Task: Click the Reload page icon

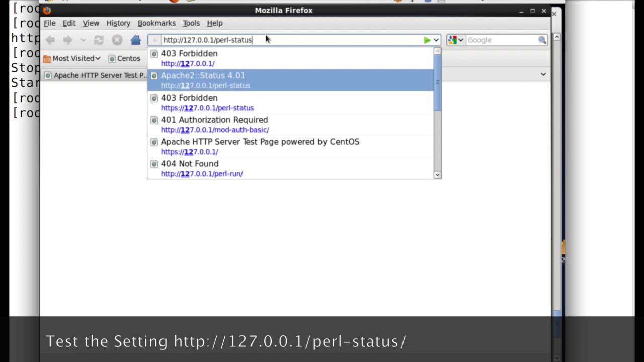Action: click(99, 40)
